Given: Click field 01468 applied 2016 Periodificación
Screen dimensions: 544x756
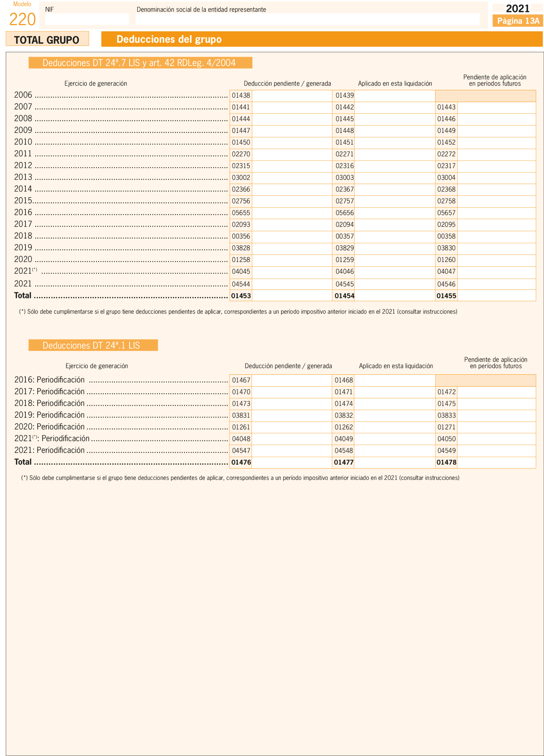Looking at the screenshot, I should (x=394, y=380).
